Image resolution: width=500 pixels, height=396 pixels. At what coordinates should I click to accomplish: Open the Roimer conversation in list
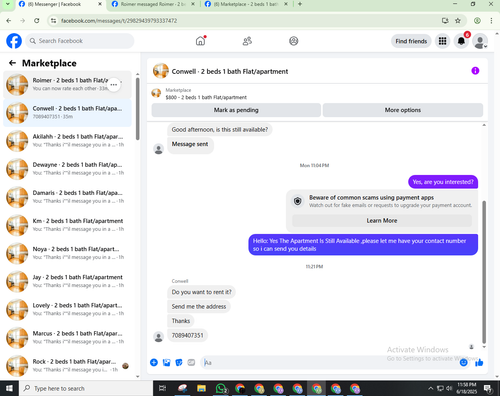(x=67, y=85)
